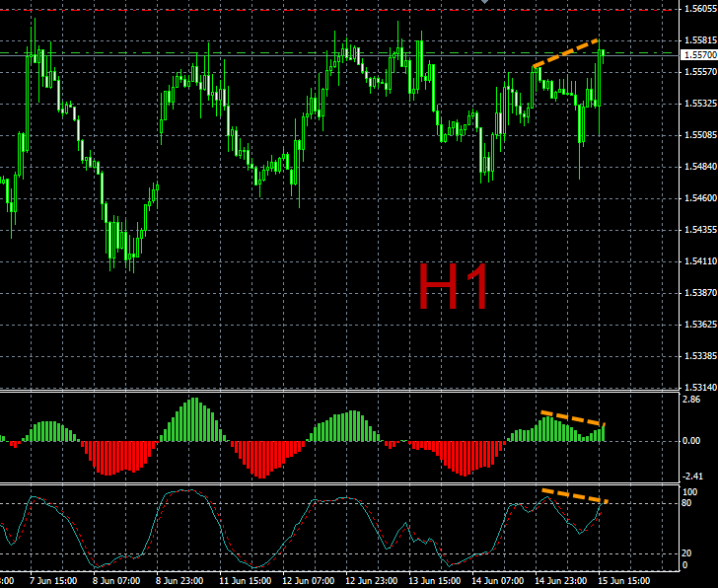Click time axis label 15 Jun 15:00
718x588 pixels.
point(623,581)
